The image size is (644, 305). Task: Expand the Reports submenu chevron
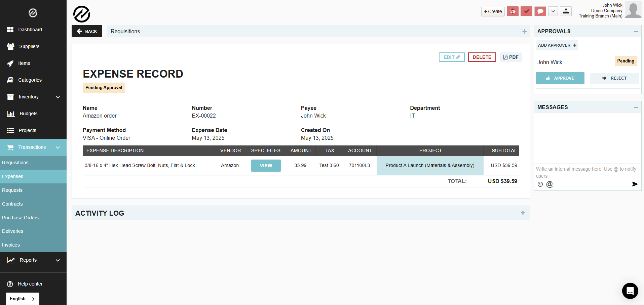tap(58, 260)
